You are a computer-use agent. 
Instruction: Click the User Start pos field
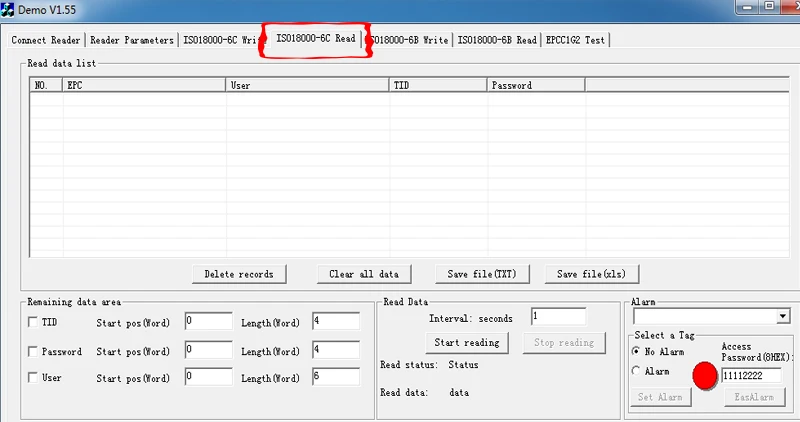click(209, 377)
